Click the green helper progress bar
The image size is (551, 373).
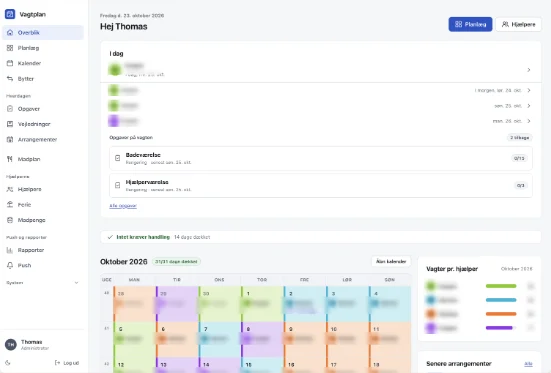[501, 286]
